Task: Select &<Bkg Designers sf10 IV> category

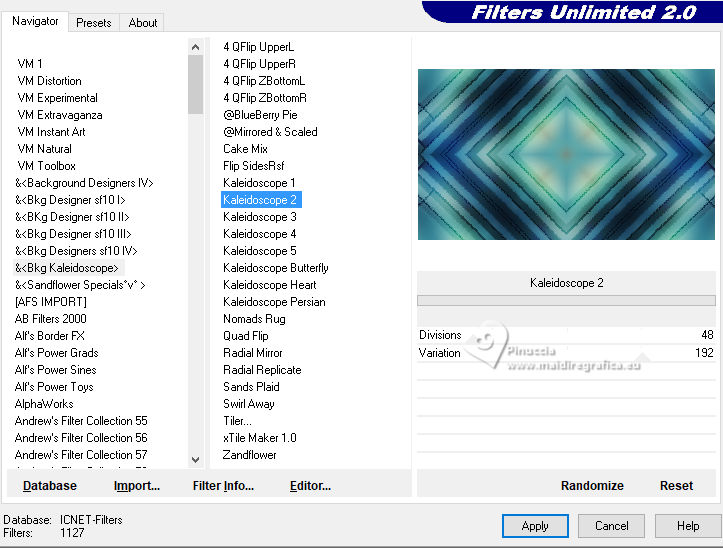Action: click(x=76, y=251)
